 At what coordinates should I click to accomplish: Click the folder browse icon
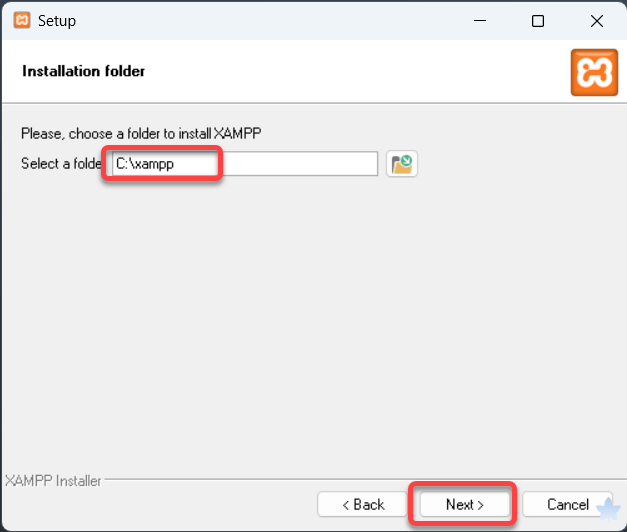coord(402,164)
